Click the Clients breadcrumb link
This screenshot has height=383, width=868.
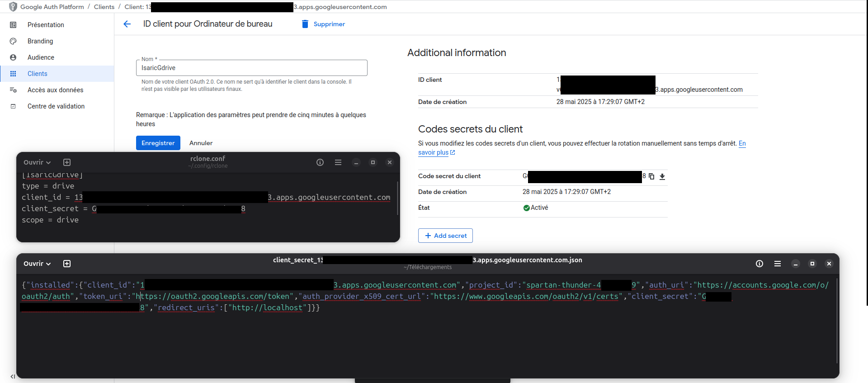pyautogui.click(x=104, y=7)
